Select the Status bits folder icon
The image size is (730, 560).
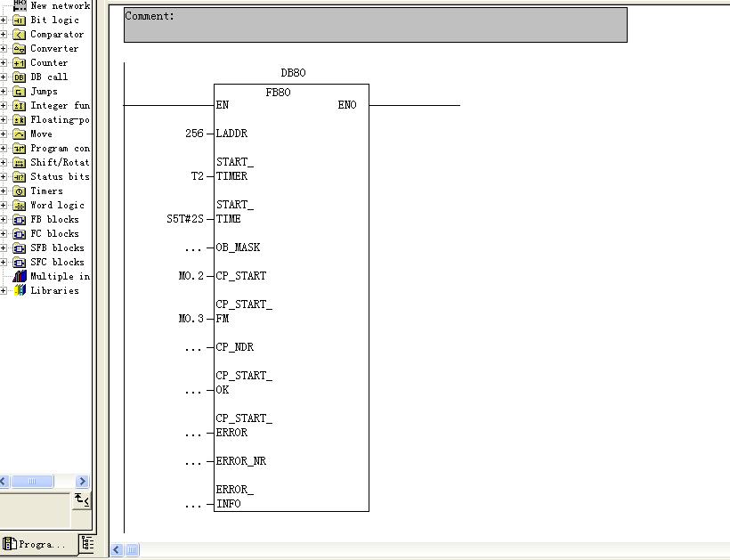(19, 177)
